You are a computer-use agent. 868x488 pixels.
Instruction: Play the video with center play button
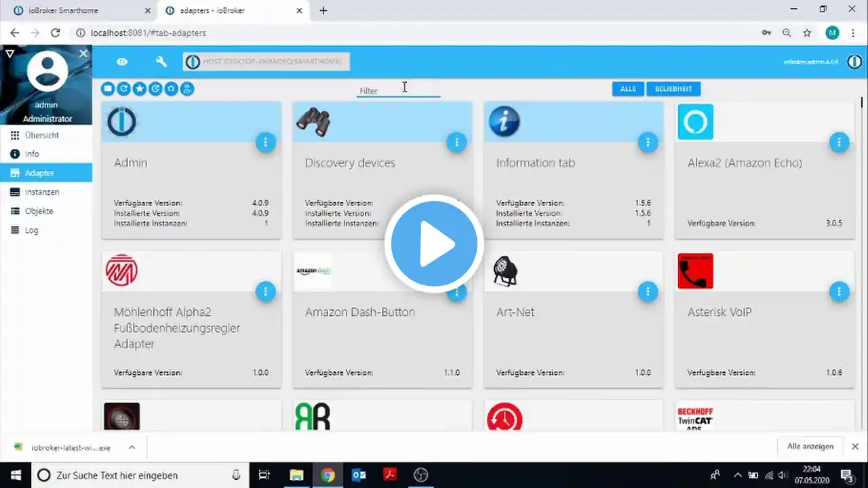(434, 243)
